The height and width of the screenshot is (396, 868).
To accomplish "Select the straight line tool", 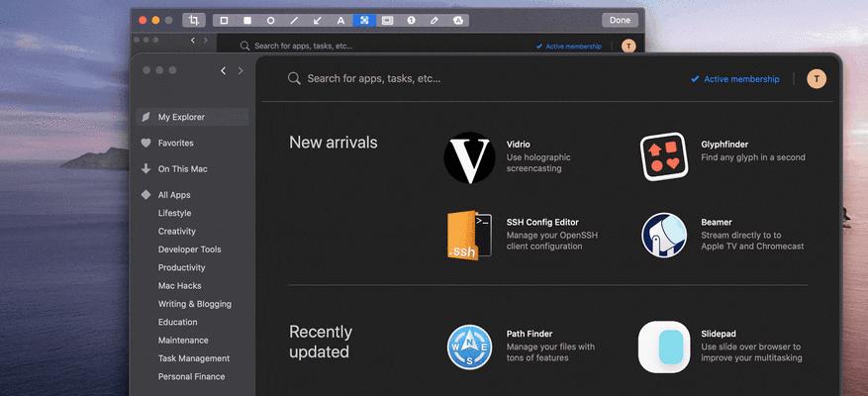I will pos(294,21).
